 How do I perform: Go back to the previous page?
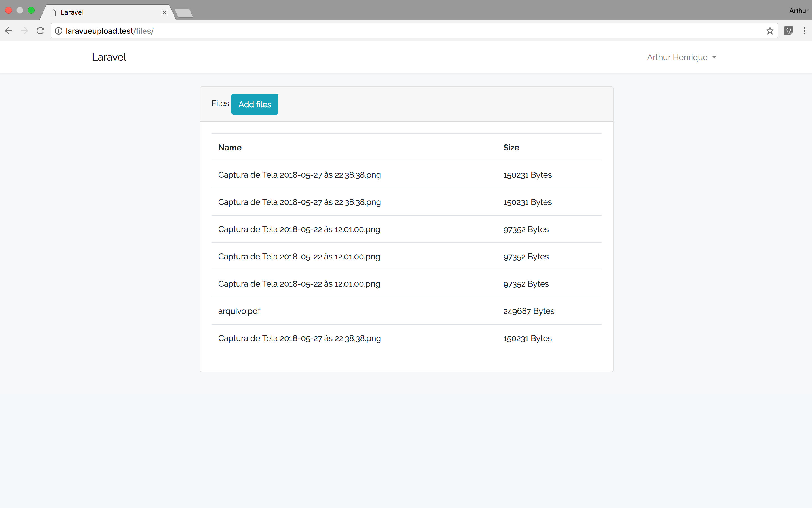tap(9, 31)
